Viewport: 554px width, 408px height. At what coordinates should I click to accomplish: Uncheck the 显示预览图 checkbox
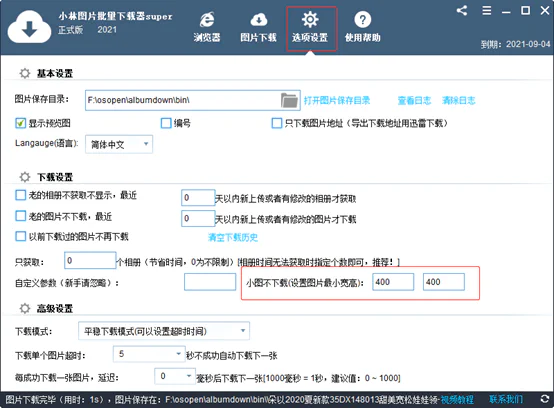click(20, 123)
